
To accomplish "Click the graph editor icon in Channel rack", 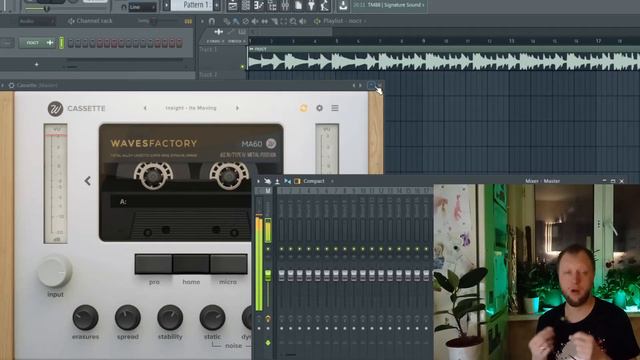I will [x=188, y=21].
